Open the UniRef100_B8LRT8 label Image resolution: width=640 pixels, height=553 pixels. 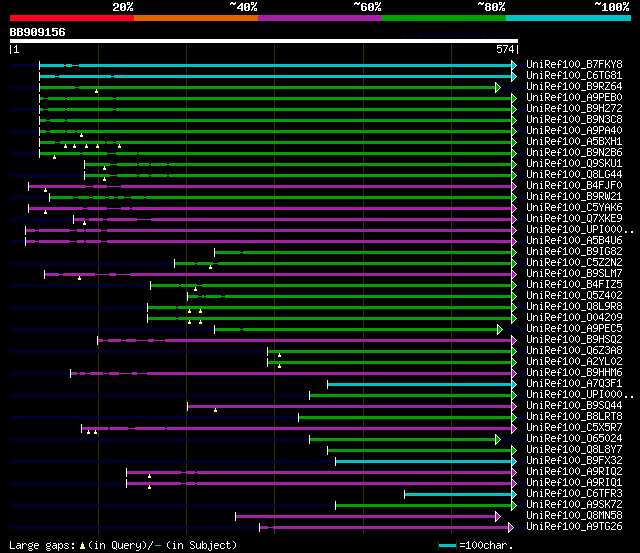click(574, 417)
